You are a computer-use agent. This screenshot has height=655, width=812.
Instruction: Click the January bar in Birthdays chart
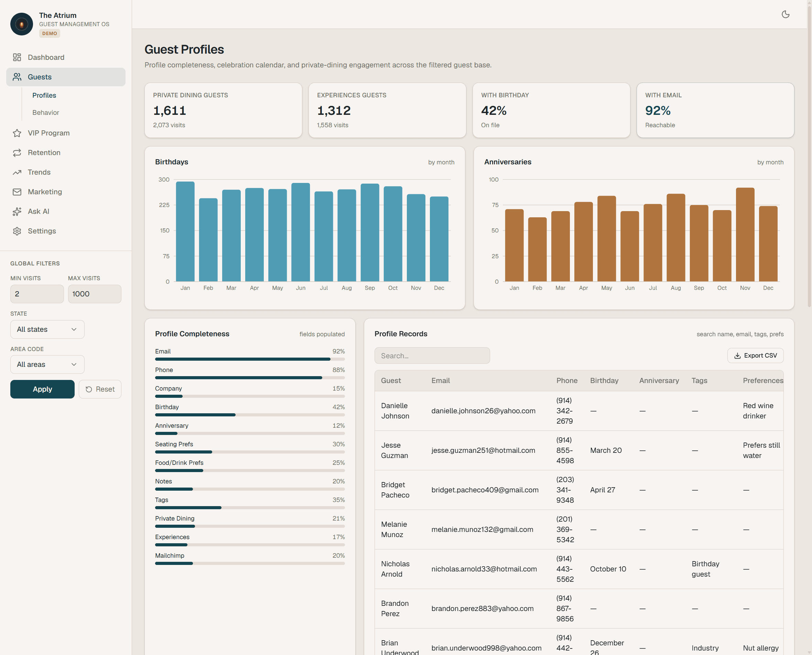(185, 232)
